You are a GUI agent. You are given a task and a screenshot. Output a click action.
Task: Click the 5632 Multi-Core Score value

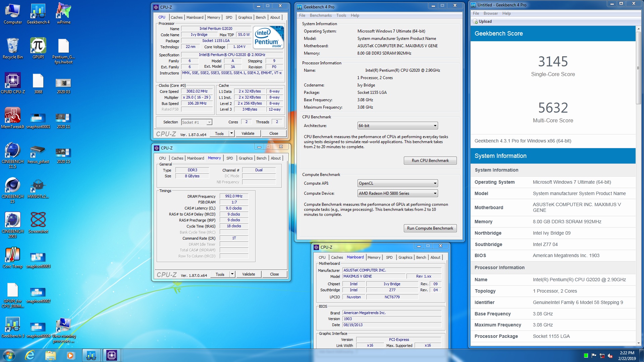pyautogui.click(x=553, y=108)
